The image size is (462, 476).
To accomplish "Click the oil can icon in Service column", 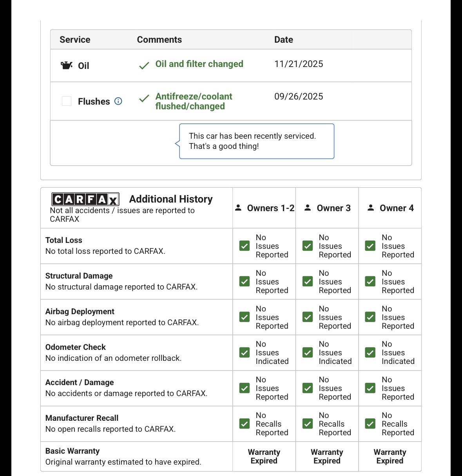I will point(67,65).
